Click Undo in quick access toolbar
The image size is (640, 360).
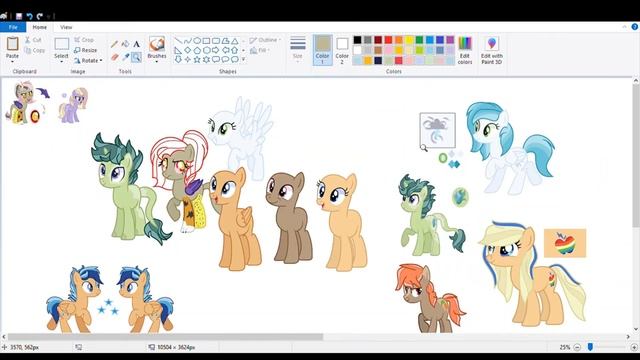29,16
